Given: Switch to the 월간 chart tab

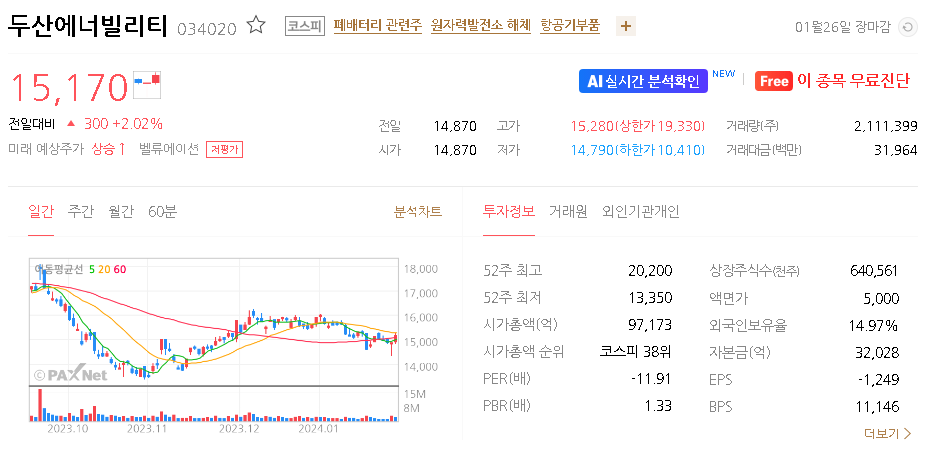Looking at the screenshot, I should coord(121,211).
